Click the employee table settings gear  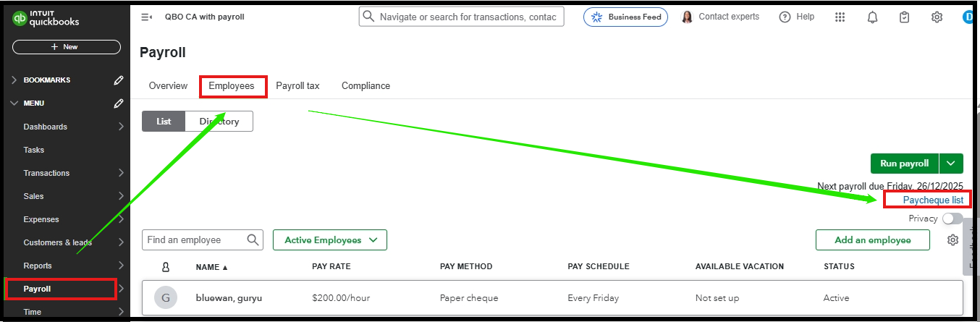(x=953, y=240)
